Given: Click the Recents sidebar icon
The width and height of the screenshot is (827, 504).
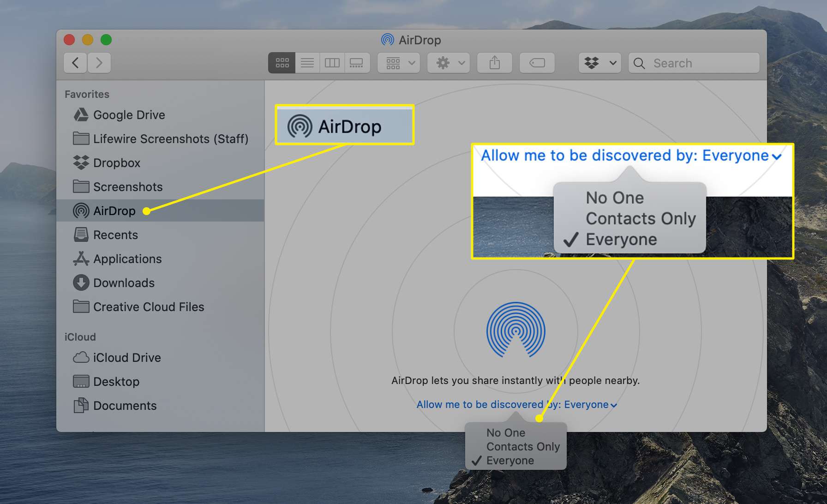Looking at the screenshot, I should point(81,234).
